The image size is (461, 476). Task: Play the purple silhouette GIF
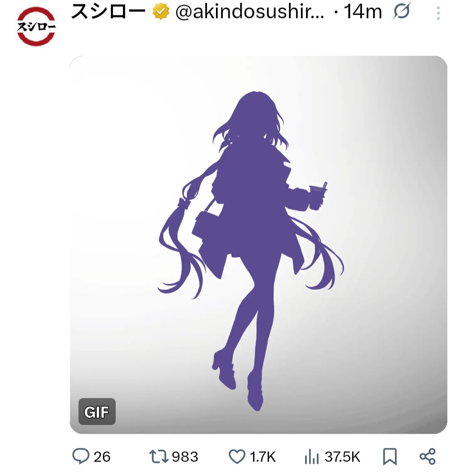[258, 245]
